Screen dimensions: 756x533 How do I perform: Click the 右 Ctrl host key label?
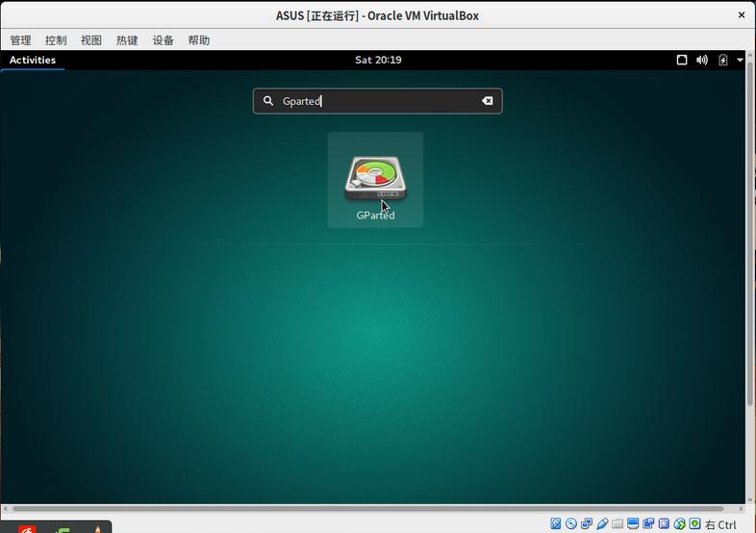tap(720, 524)
